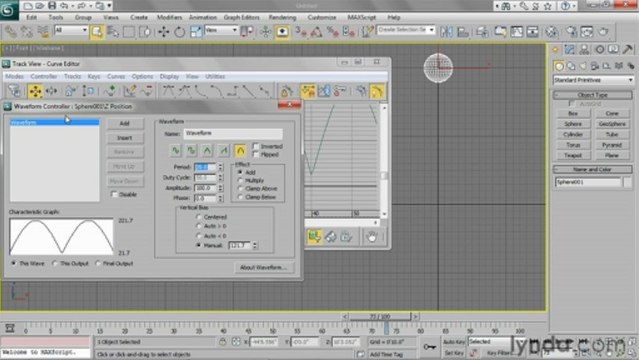
Task: Select the Multiply effect option
Action: point(240,180)
